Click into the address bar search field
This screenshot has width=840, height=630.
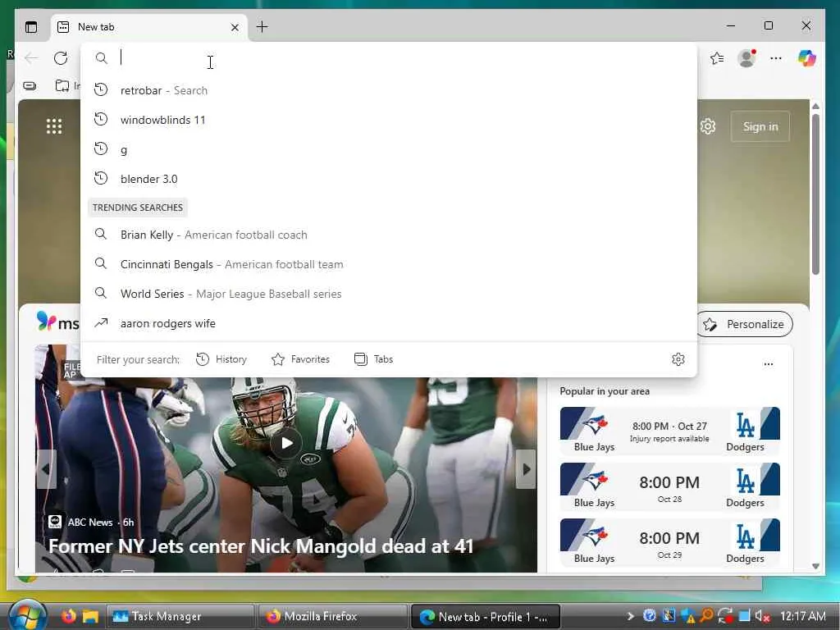pos(388,58)
